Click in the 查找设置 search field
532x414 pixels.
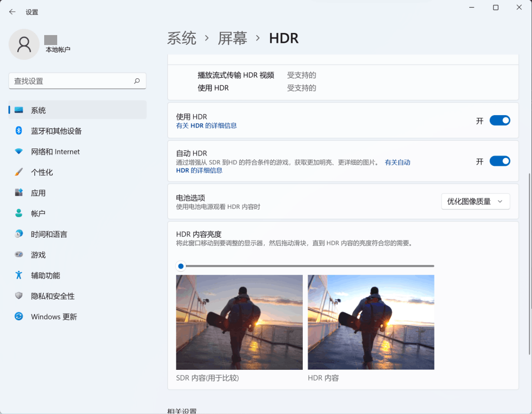tap(78, 81)
